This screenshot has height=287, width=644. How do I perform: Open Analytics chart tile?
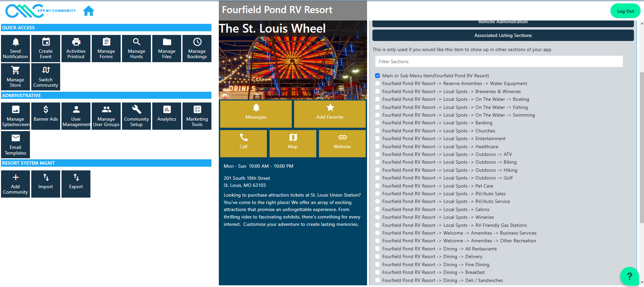(167, 116)
